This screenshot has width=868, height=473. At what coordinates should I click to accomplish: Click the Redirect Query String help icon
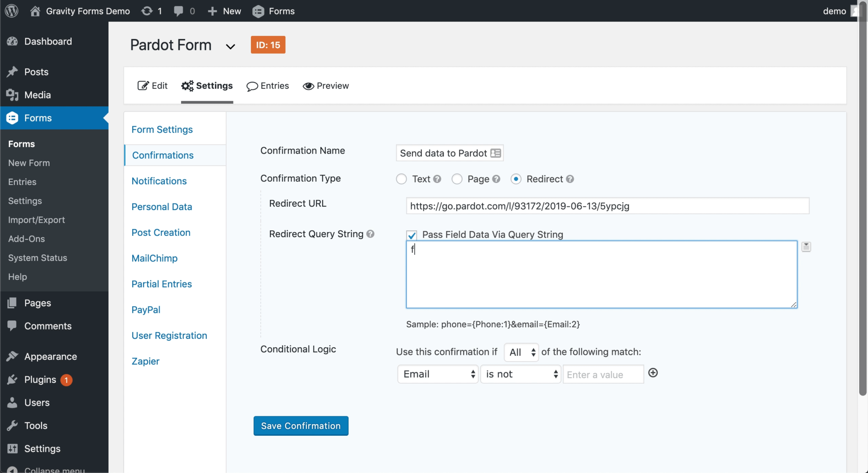370,234
